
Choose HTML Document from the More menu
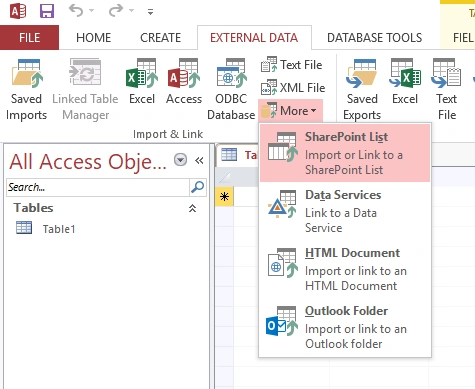click(x=345, y=269)
